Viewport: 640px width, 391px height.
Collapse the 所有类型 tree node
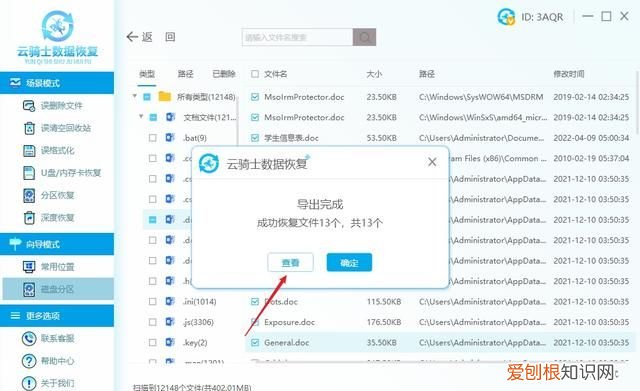135,96
